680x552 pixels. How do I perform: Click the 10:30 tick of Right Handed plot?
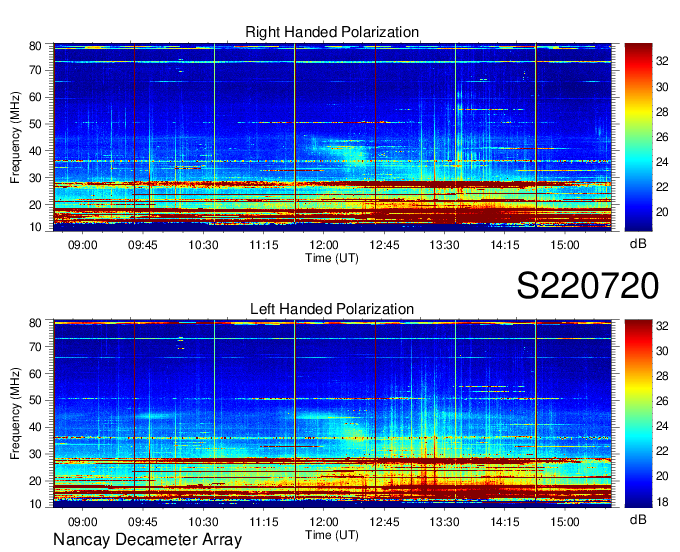pyautogui.click(x=203, y=245)
